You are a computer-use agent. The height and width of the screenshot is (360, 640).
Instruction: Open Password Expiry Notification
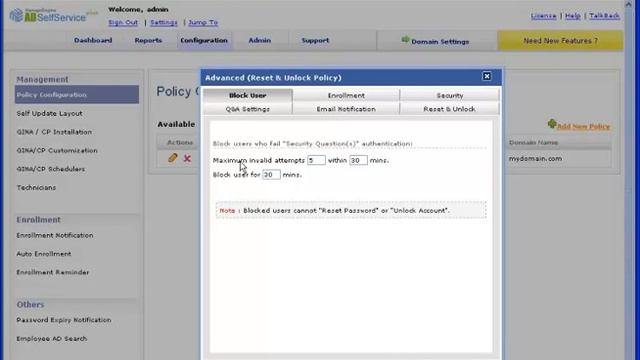point(64,320)
